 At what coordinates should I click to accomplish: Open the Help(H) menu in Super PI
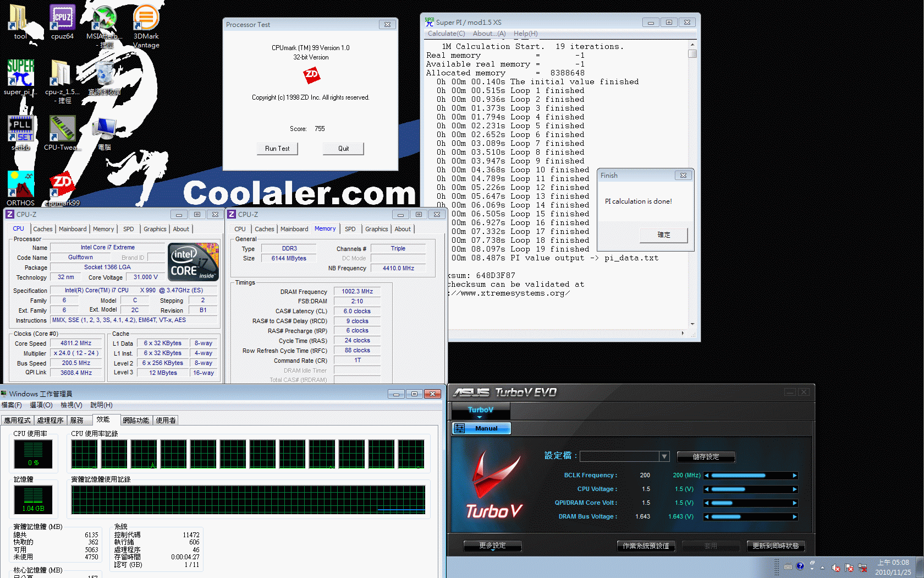point(526,34)
